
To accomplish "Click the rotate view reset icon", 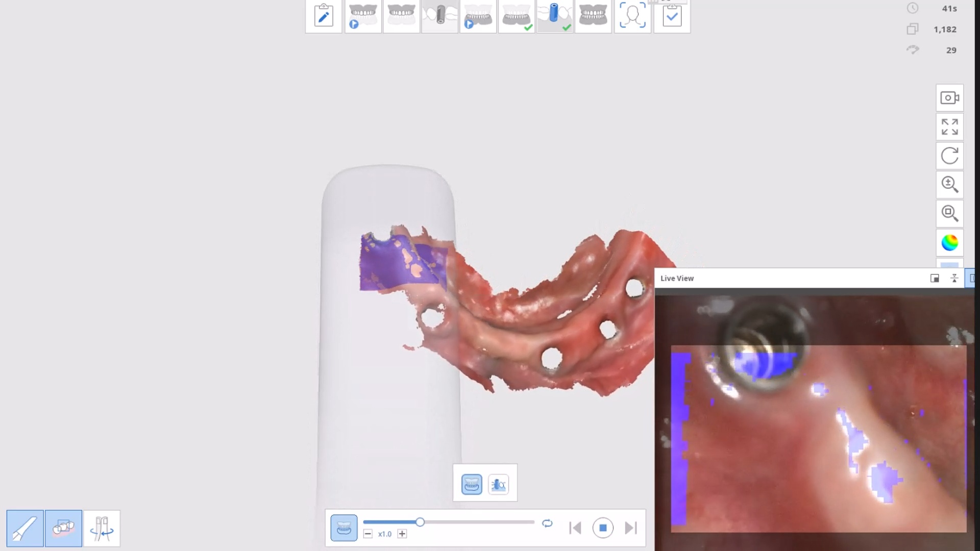I will [949, 156].
